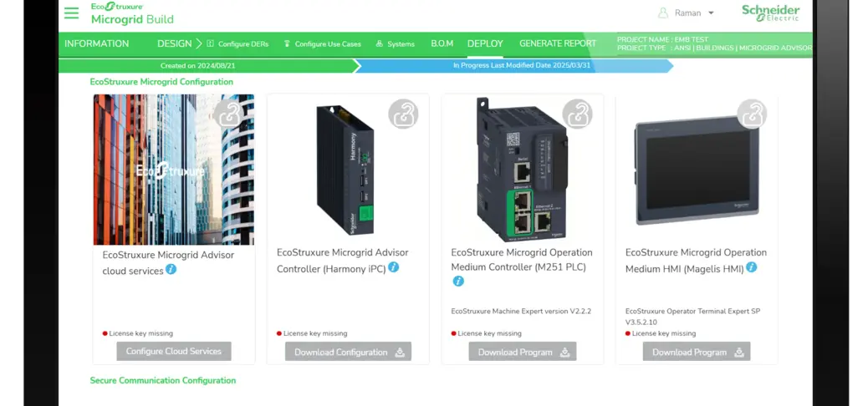Open the B.O.M tab
Screen dimensions: 868x406
click(442, 43)
